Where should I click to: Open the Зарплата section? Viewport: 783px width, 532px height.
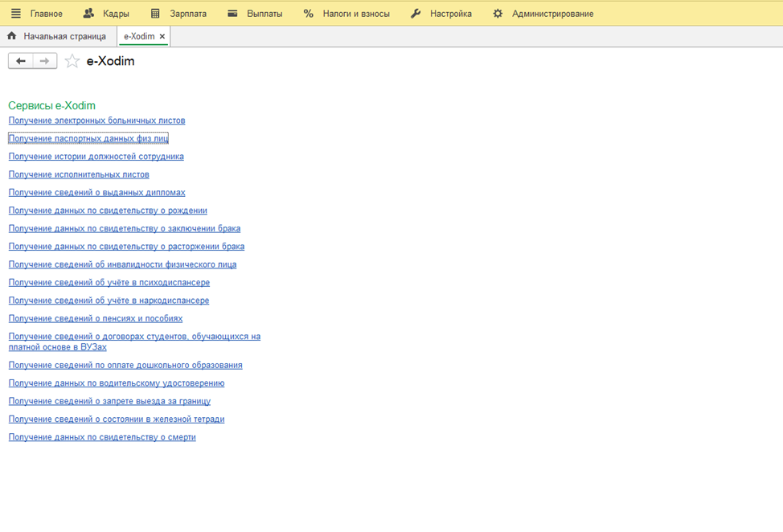pos(178,14)
